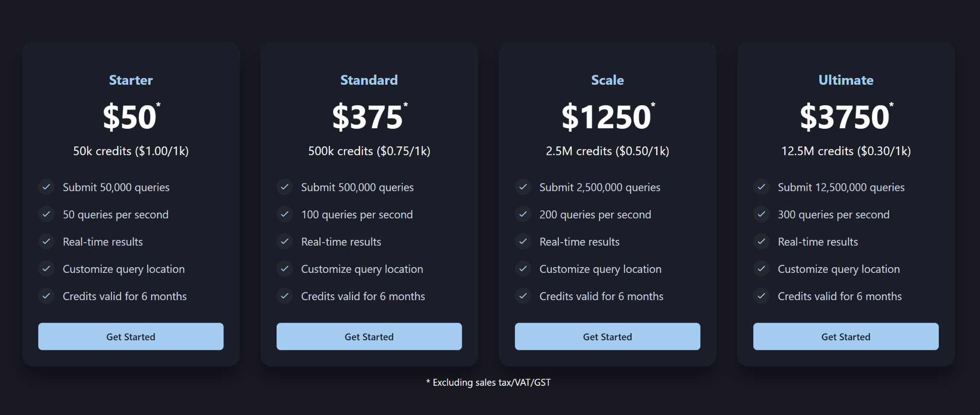
Task: Click the 12.5M credits ($0.30/1k) text
Action: pos(846,151)
